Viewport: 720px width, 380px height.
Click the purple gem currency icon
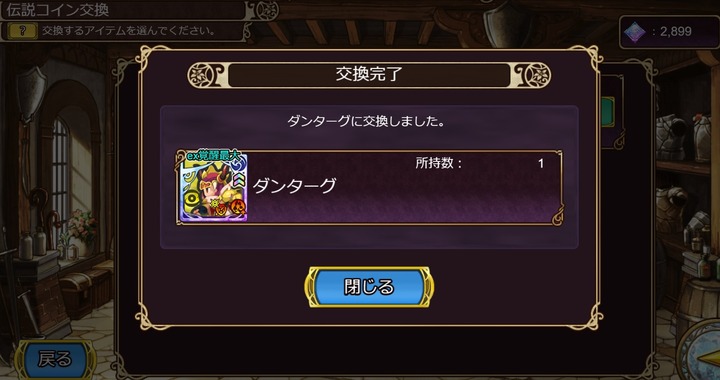coord(635,32)
